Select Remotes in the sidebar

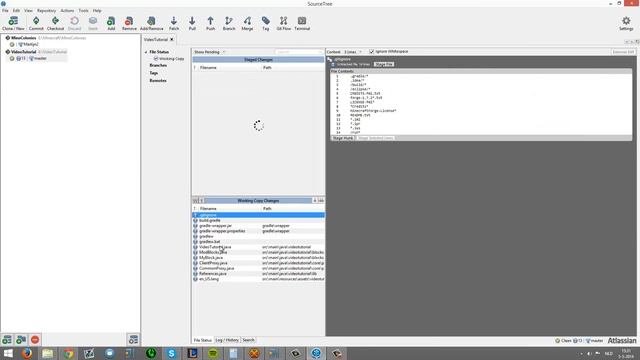(158, 81)
